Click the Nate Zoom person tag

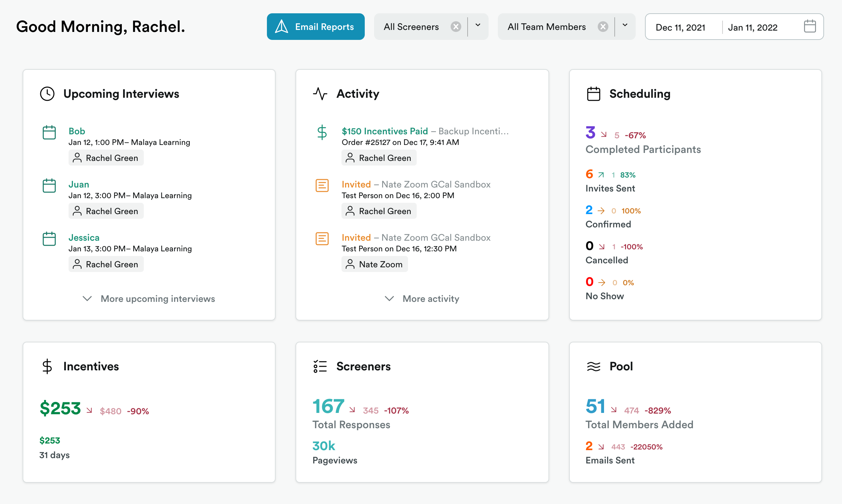(374, 264)
